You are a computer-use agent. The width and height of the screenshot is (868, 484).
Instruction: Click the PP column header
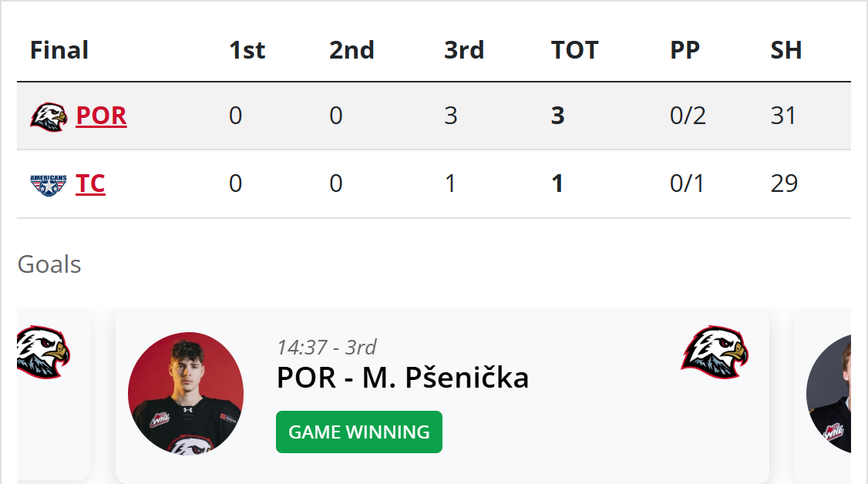[685, 50]
